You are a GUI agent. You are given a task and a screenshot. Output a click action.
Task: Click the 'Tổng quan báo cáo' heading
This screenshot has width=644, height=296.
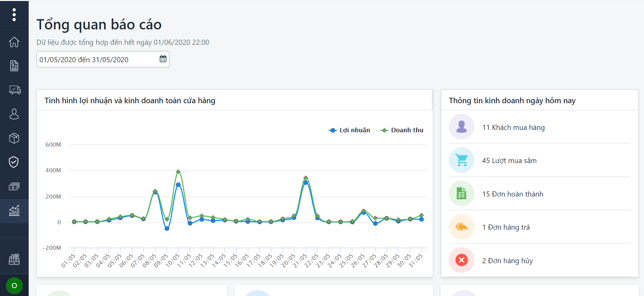99,25
